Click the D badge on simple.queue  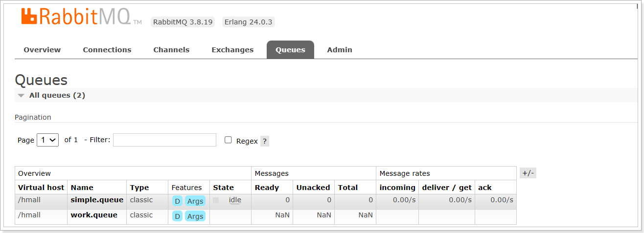coord(177,201)
